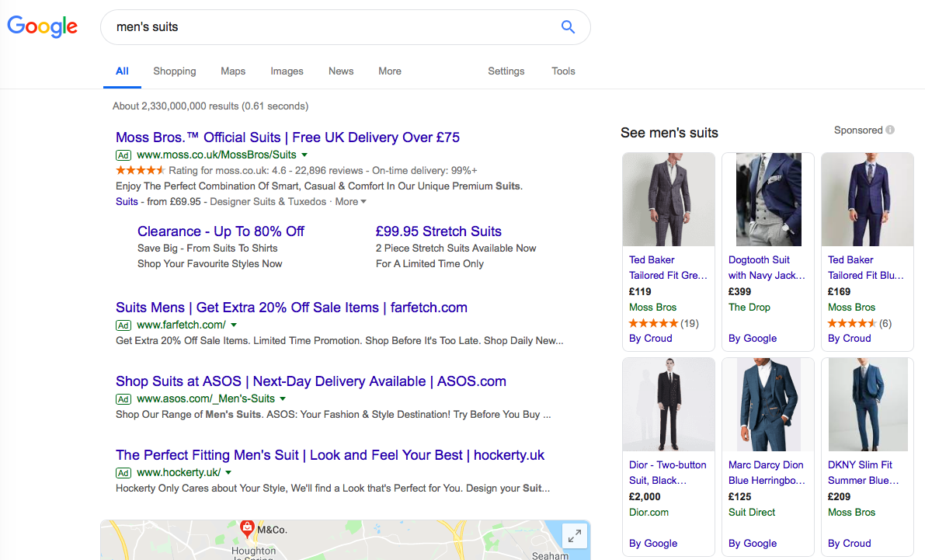Open Clearance - Up To 80% Off link
The height and width of the screenshot is (560, 925).
point(221,231)
